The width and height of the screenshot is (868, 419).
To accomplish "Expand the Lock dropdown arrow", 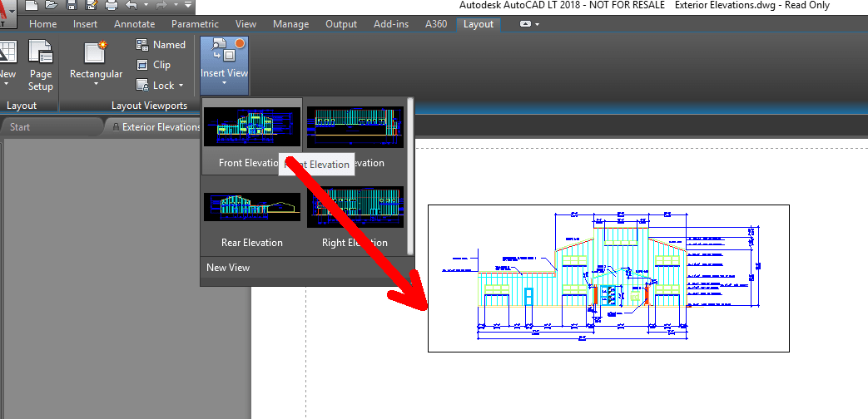I will click(181, 86).
